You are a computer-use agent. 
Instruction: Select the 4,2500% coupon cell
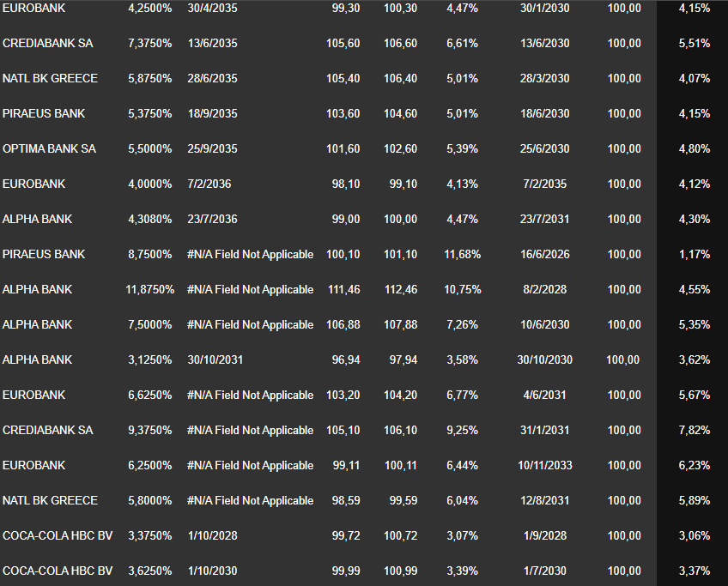pyautogui.click(x=149, y=9)
